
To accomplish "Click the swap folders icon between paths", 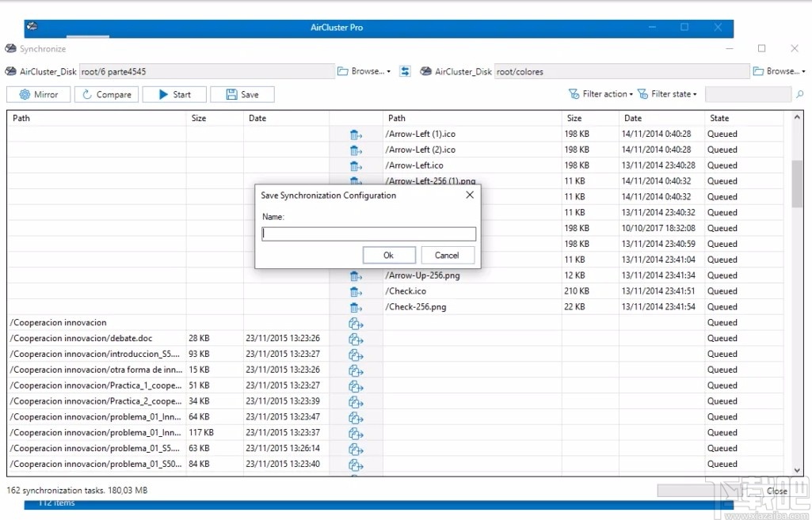I will point(405,71).
